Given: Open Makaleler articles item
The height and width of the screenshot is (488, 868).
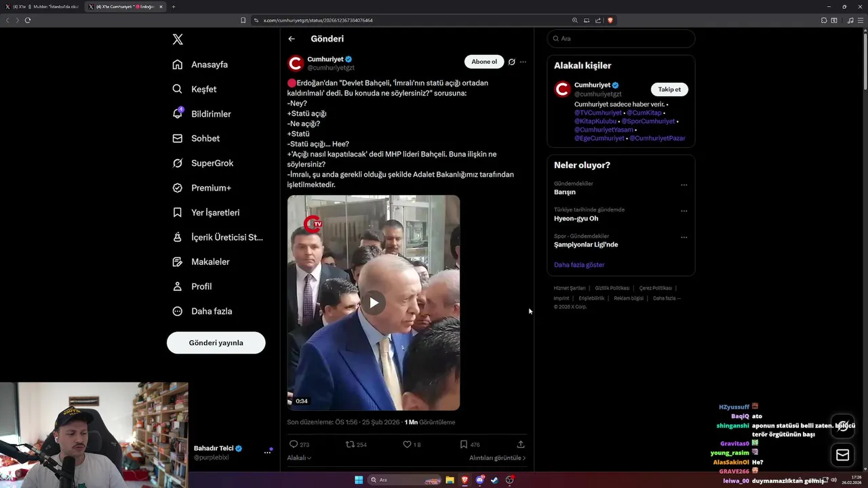Looking at the screenshot, I should 201,262.
